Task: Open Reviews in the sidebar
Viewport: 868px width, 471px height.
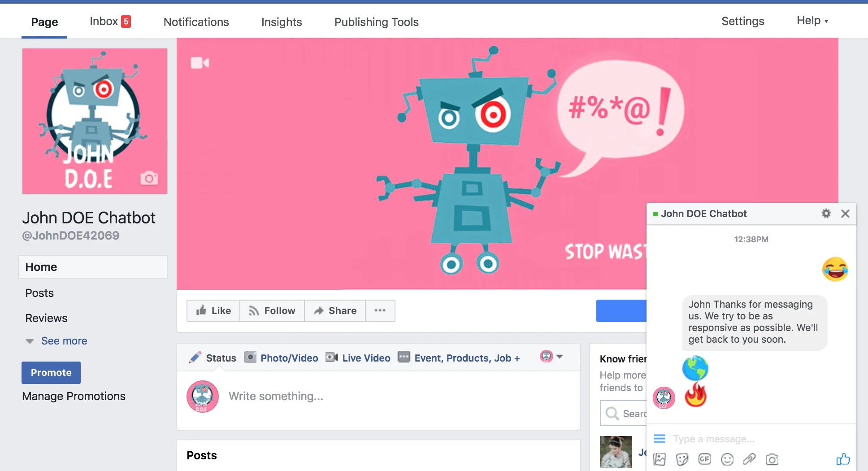Action: pos(46,318)
